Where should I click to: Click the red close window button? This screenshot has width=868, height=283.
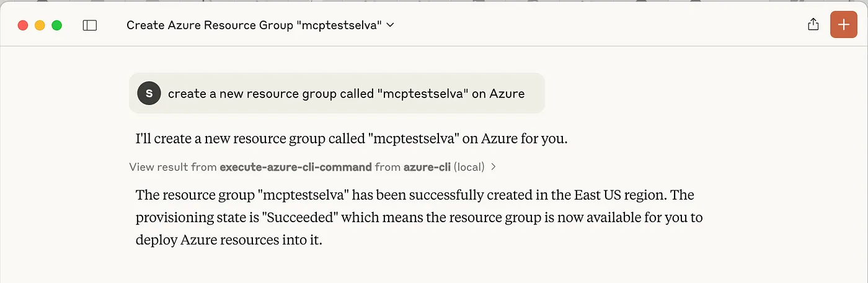[x=23, y=25]
